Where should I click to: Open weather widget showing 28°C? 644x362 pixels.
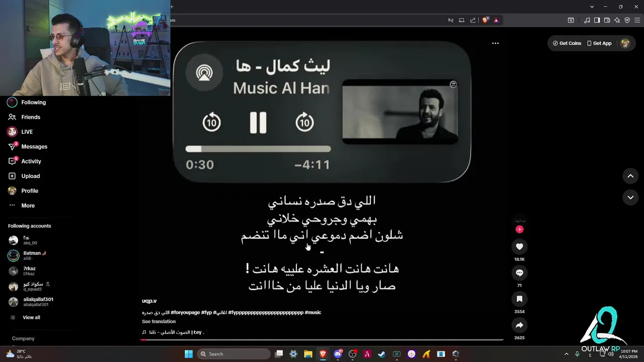tap(19, 354)
